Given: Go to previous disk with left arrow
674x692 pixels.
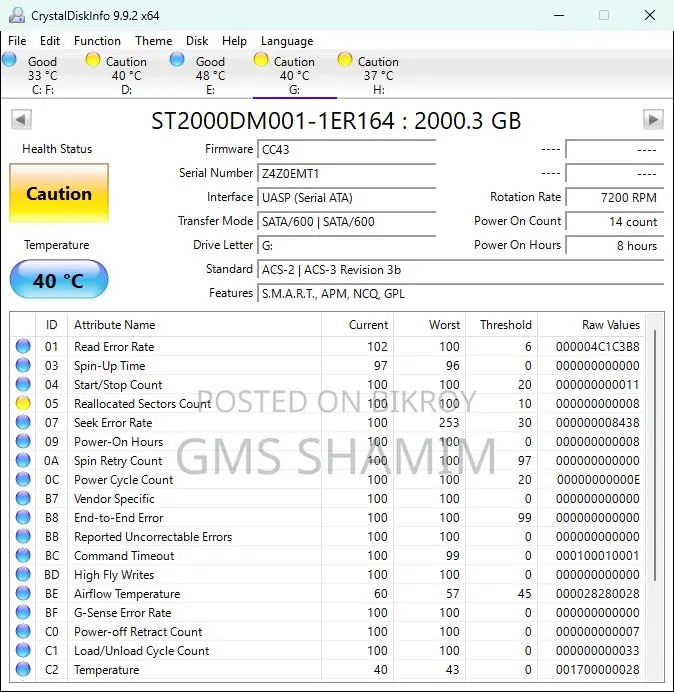Looking at the screenshot, I should click(21, 119).
